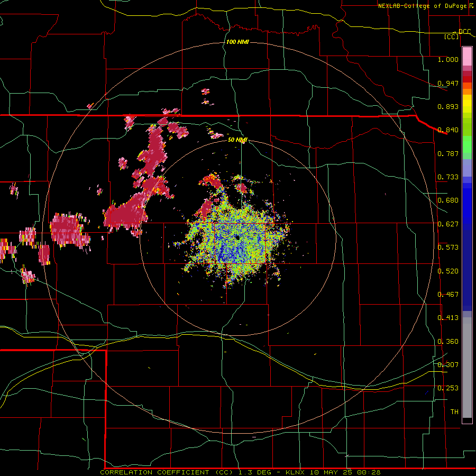This screenshot has width=476, height=476.
Task: Click the bright green segment of the color bar
Action: tap(467, 144)
